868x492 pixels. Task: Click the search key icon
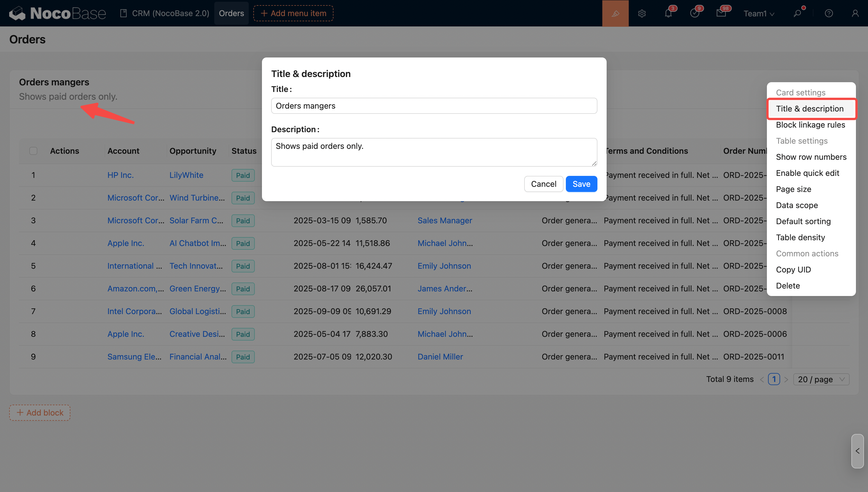coord(797,13)
